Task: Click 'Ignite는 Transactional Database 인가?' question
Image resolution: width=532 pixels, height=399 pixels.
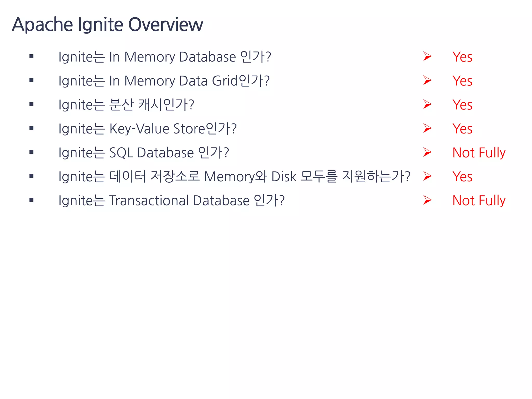Action: [x=171, y=200]
